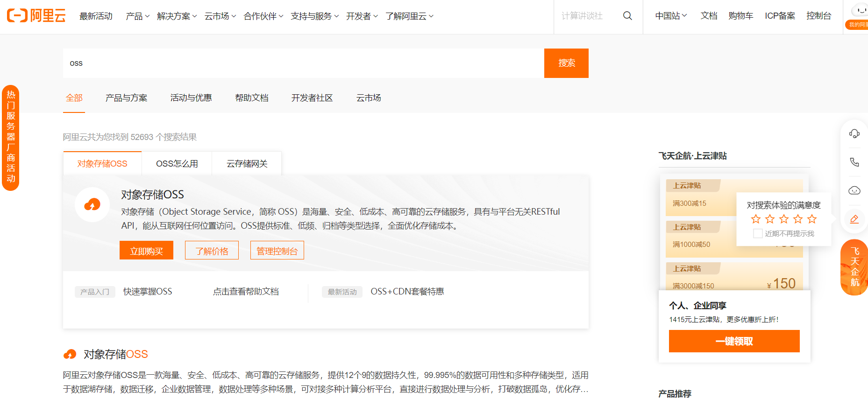Switch to the 帮助文档 tab
Viewport: 868px width, 399px height.
pyautogui.click(x=252, y=98)
